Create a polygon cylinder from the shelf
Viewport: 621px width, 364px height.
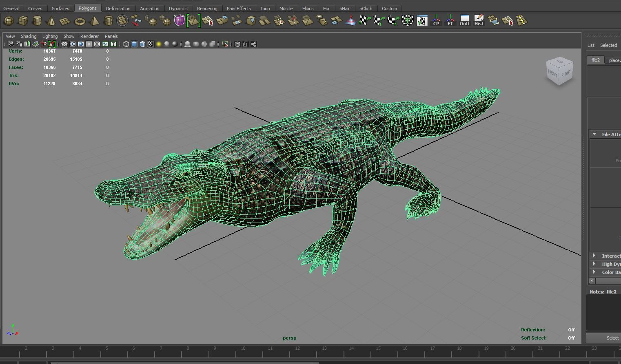click(x=37, y=20)
